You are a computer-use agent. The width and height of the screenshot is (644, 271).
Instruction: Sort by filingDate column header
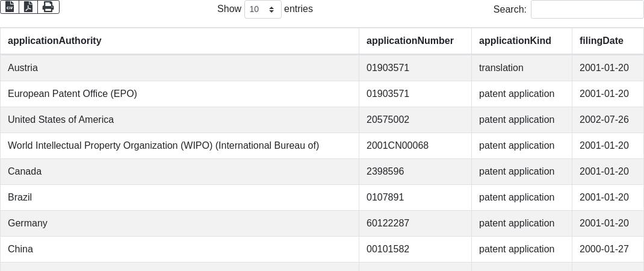pyautogui.click(x=601, y=41)
